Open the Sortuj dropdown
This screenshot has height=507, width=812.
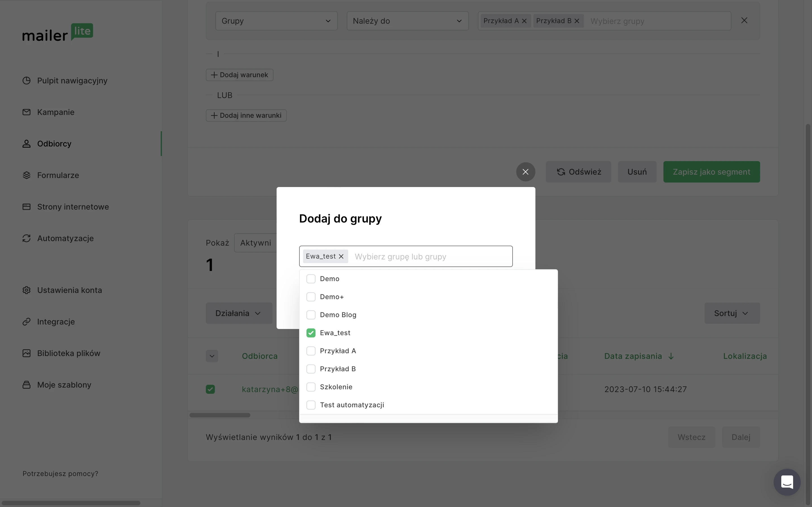(732, 313)
